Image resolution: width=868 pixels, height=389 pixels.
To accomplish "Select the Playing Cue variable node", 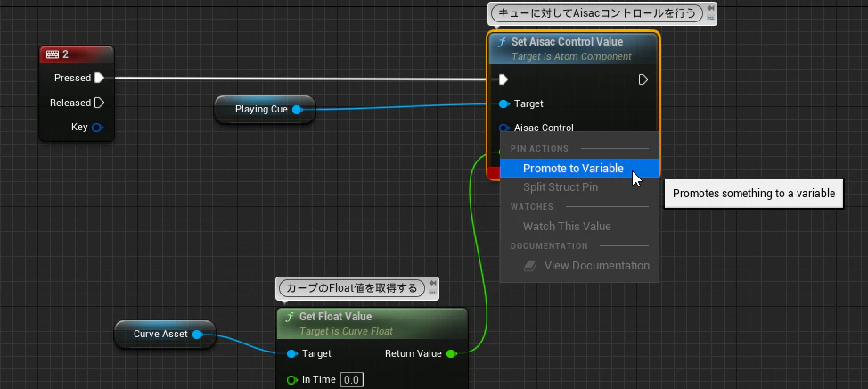I will click(265, 109).
